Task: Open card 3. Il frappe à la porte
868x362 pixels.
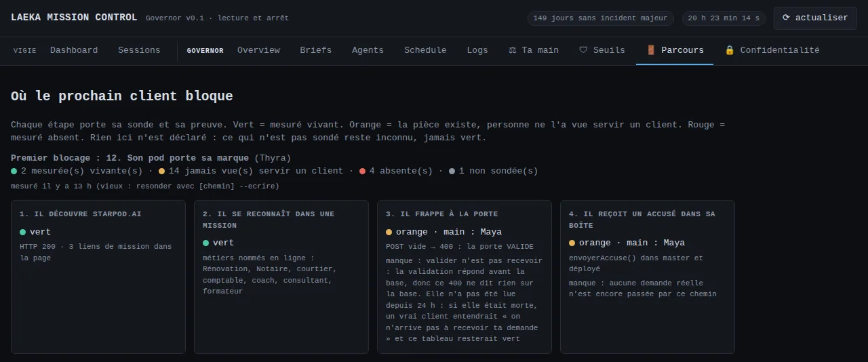Action: point(465,277)
